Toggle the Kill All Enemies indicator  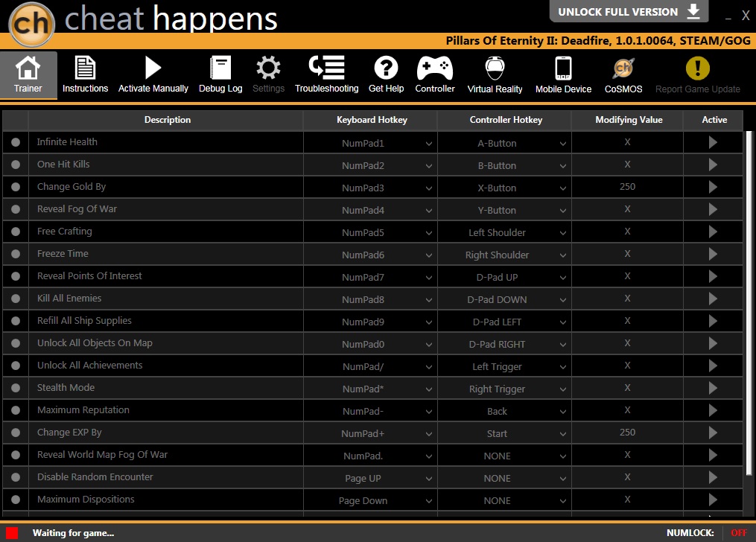(16, 299)
